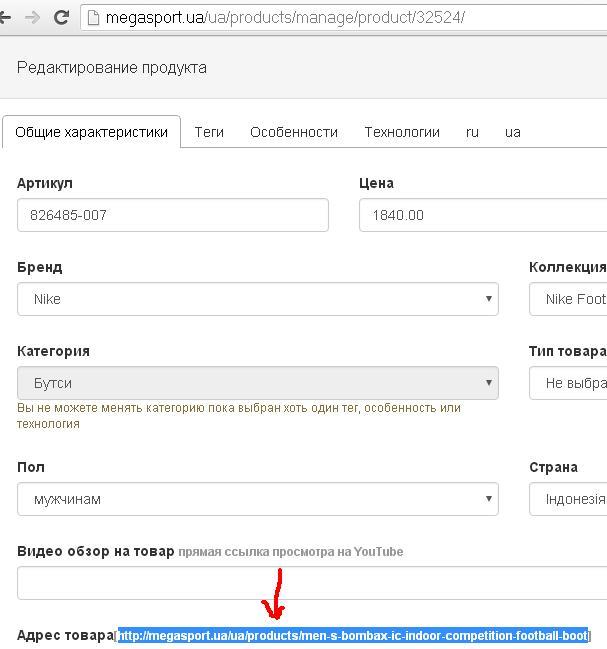Click the browser forward arrow
This screenshot has height=649, width=607.
click(x=32, y=17)
